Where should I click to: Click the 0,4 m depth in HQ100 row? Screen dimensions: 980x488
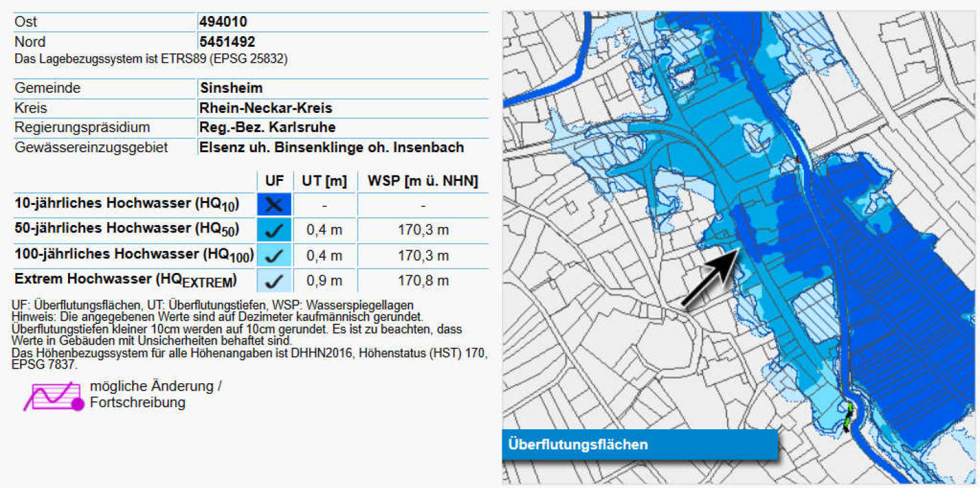click(324, 256)
